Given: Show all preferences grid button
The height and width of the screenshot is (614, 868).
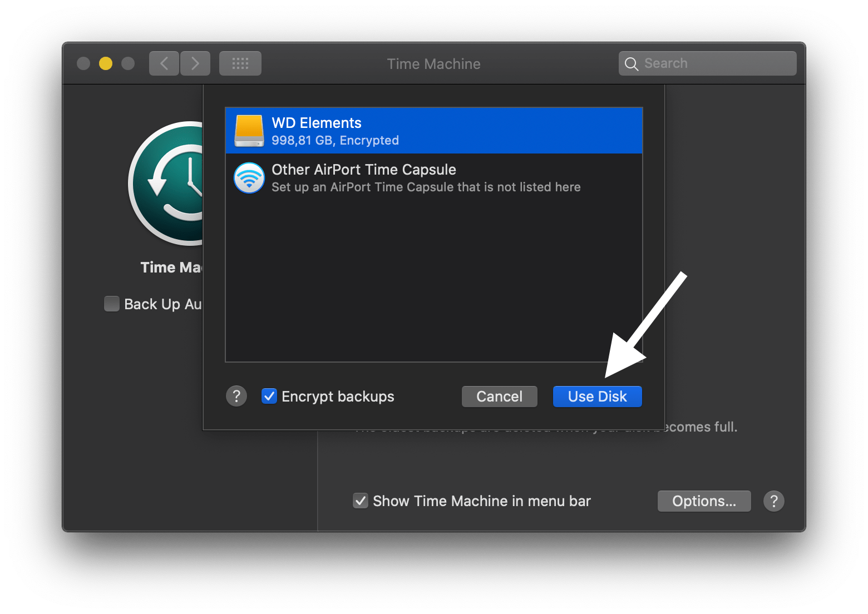Looking at the screenshot, I should (240, 63).
